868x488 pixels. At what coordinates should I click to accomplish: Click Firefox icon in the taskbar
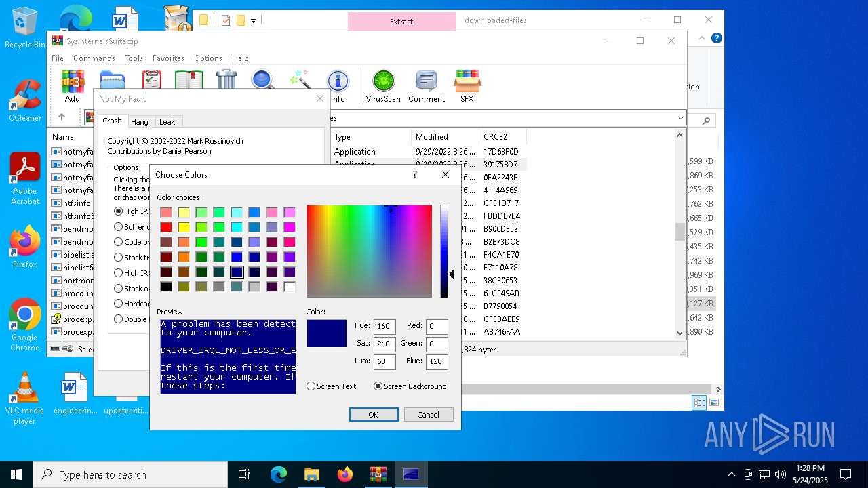point(344,474)
